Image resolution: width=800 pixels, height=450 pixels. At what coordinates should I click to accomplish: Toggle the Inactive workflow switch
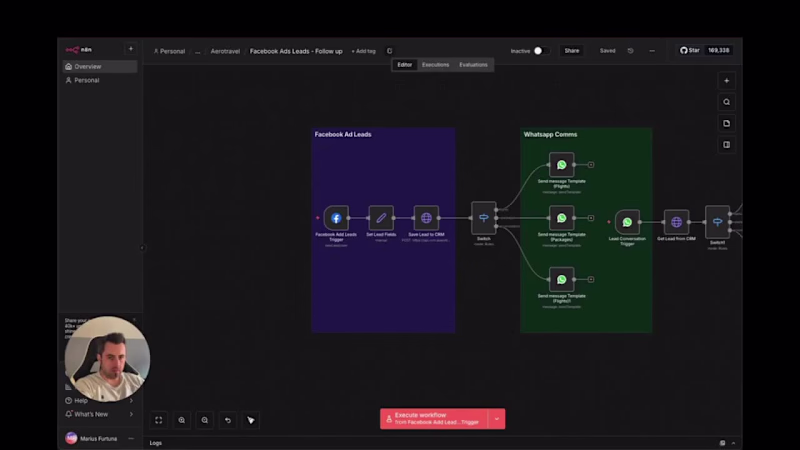(x=541, y=51)
